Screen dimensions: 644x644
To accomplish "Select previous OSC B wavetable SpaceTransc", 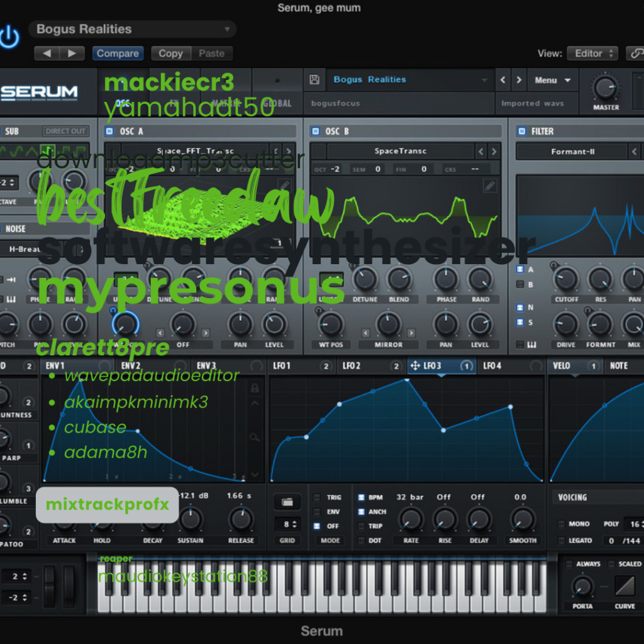I will pos(480,152).
